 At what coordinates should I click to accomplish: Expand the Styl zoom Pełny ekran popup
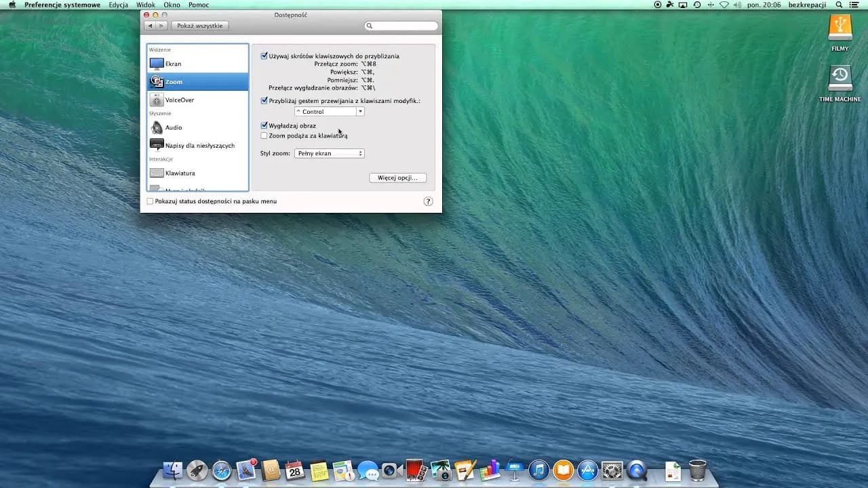[330, 153]
